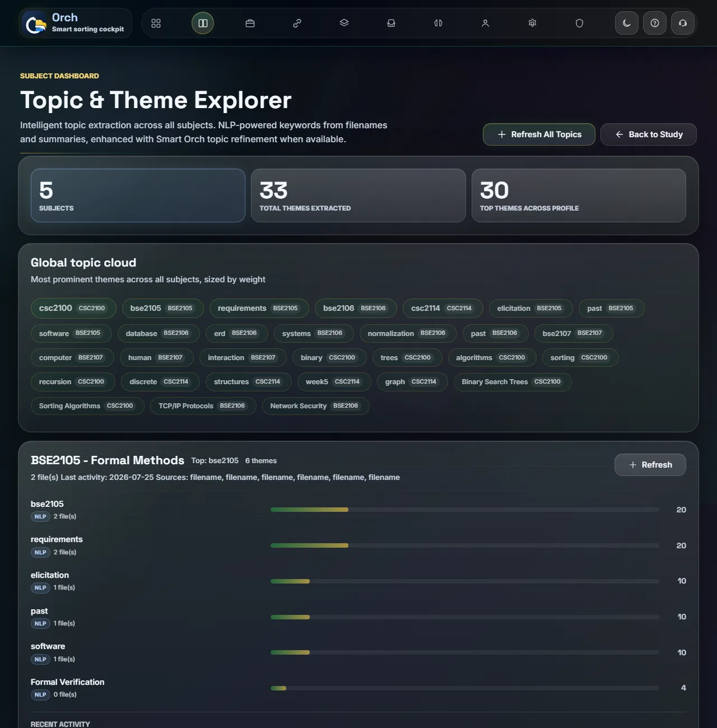
Task: Select the 33 Total Themes Extracted card
Action: click(x=358, y=195)
